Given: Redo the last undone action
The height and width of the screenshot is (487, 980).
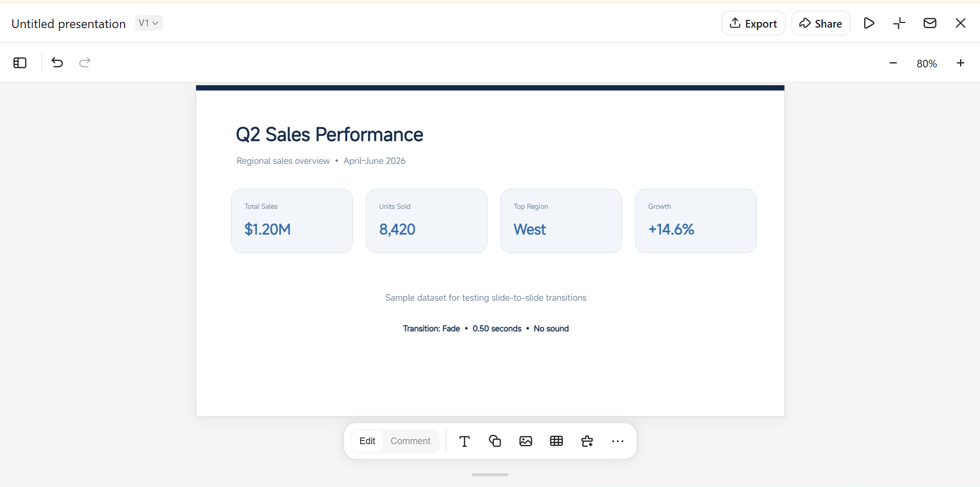Looking at the screenshot, I should tap(85, 62).
